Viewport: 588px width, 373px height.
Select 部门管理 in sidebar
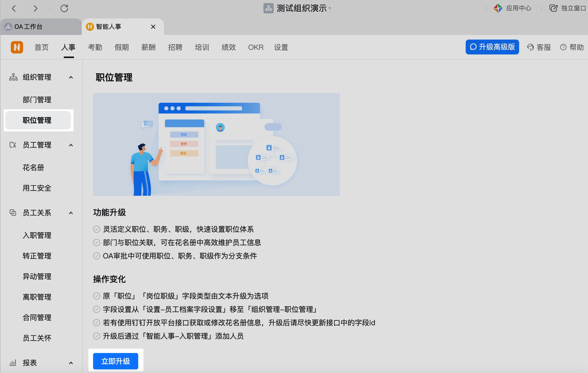[x=37, y=100]
